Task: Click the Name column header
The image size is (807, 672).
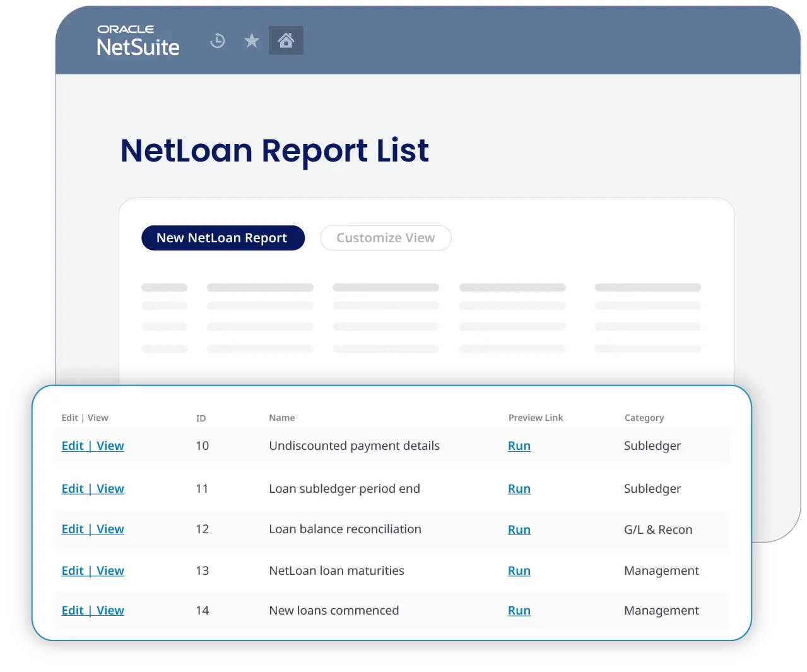Action: (x=281, y=417)
